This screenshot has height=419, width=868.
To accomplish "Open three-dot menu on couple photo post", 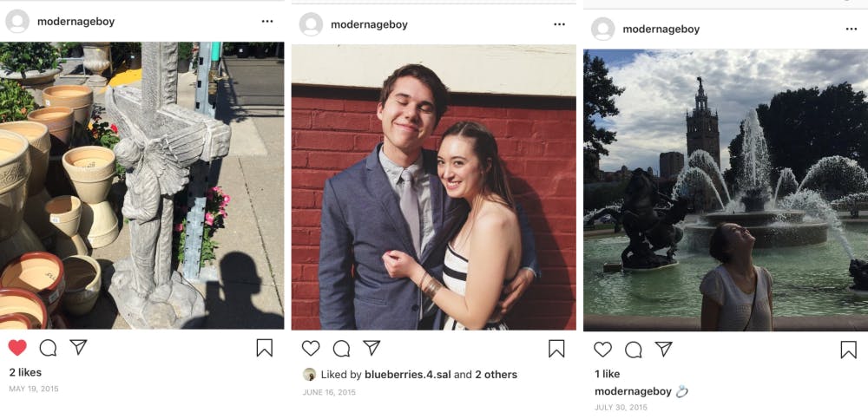I will click(x=559, y=24).
